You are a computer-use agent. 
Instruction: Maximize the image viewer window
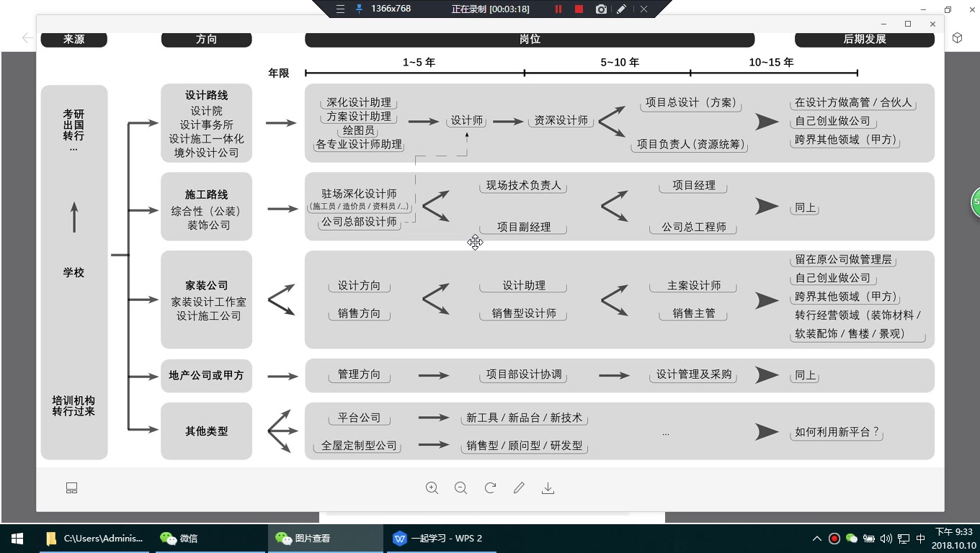click(x=908, y=24)
